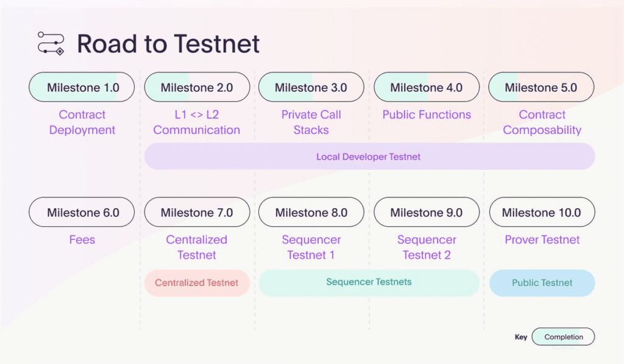This screenshot has height=364, width=624.
Task: Click the Milestone 10.0 pill
Action: click(542, 212)
